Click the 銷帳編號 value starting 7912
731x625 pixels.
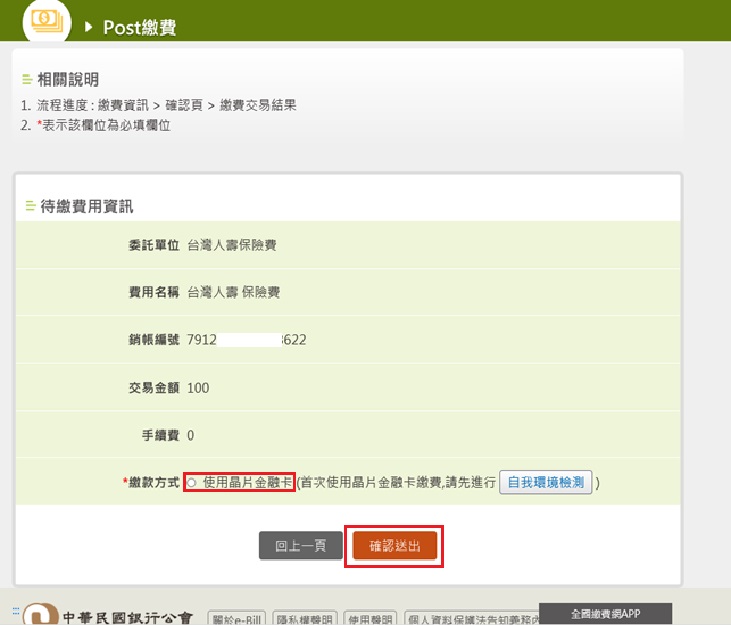pyautogui.click(x=247, y=340)
